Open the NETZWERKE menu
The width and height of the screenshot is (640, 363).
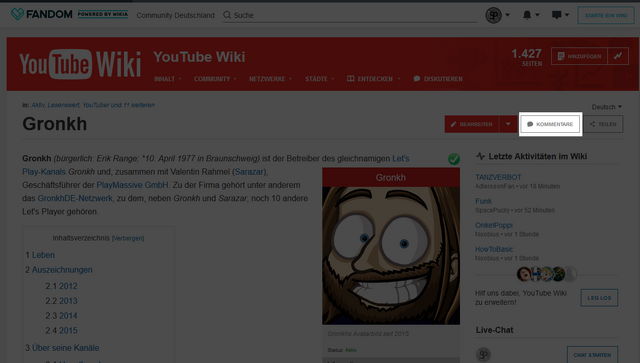pyautogui.click(x=271, y=79)
